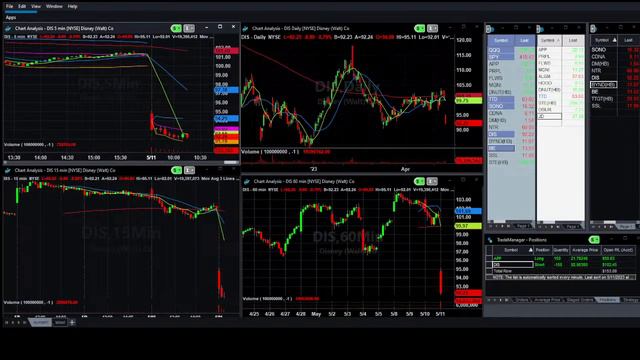This screenshot has height=360, width=640.
Task: Select CDNA in the black watchlist
Action: click(x=604, y=57)
